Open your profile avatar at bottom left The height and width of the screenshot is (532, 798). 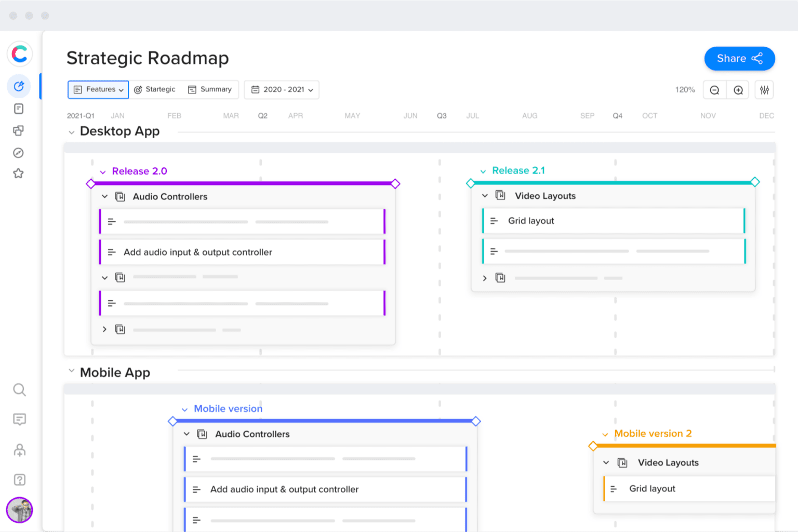coord(19,510)
